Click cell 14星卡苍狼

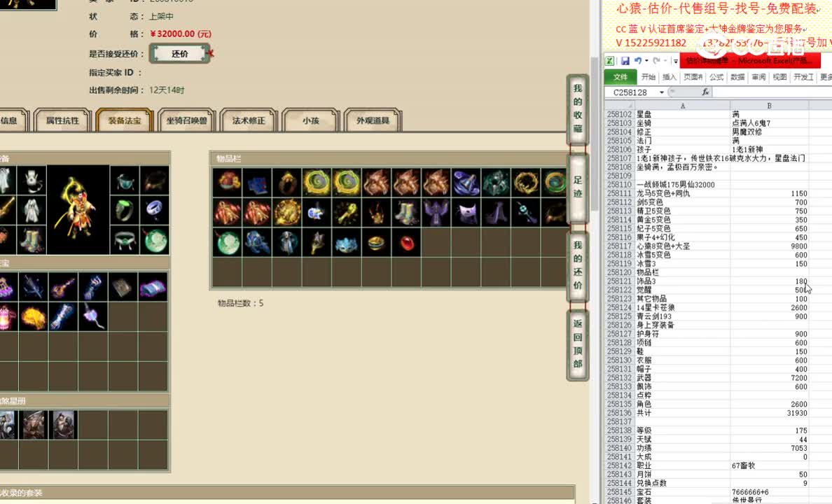pos(682,308)
